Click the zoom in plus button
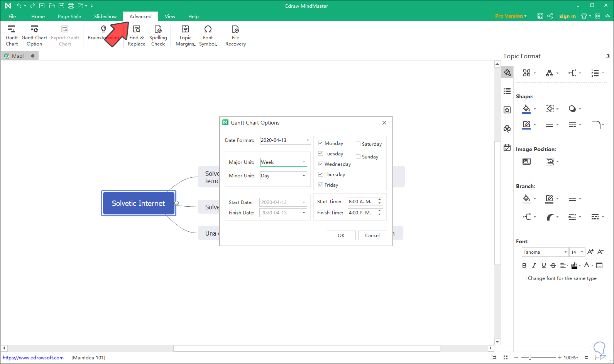 (559, 358)
